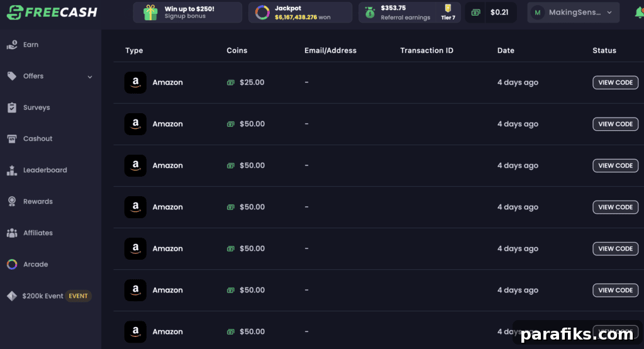Click the Earn hand-coin icon
644x349 pixels.
12,45
